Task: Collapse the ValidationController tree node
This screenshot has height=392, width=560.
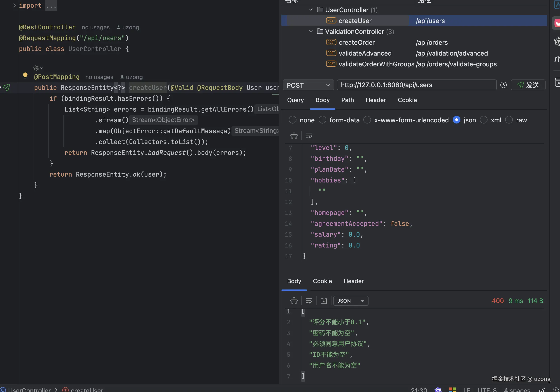Action: (x=310, y=31)
